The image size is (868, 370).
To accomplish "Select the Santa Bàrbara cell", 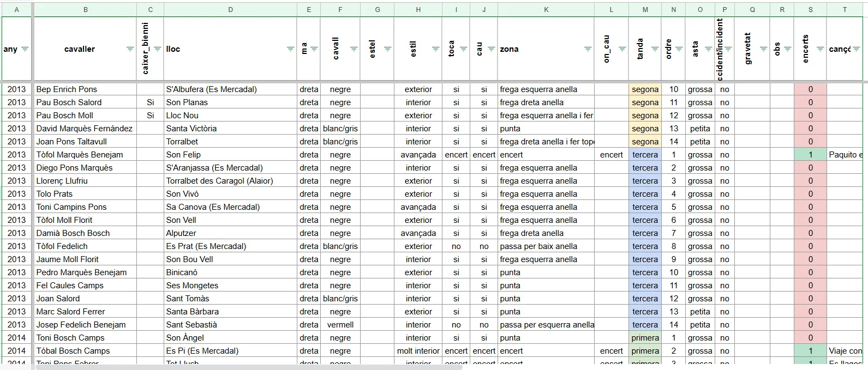I will [x=230, y=312].
